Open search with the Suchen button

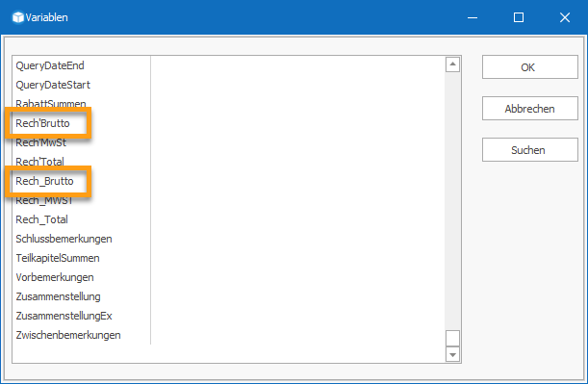coord(530,149)
